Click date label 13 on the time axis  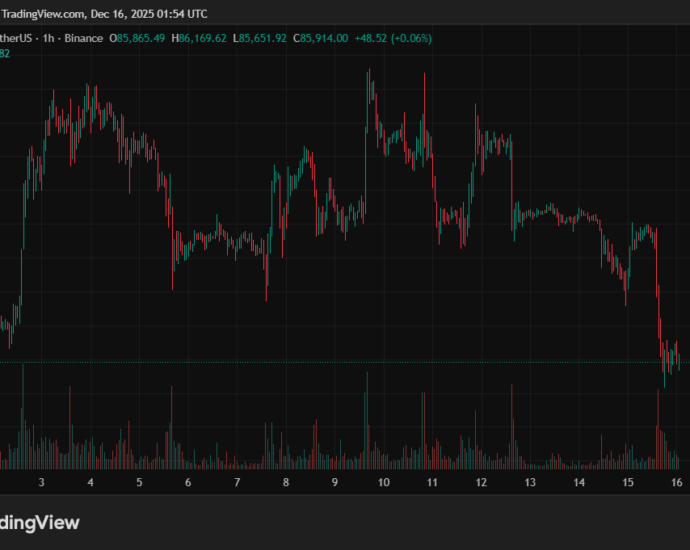click(530, 483)
